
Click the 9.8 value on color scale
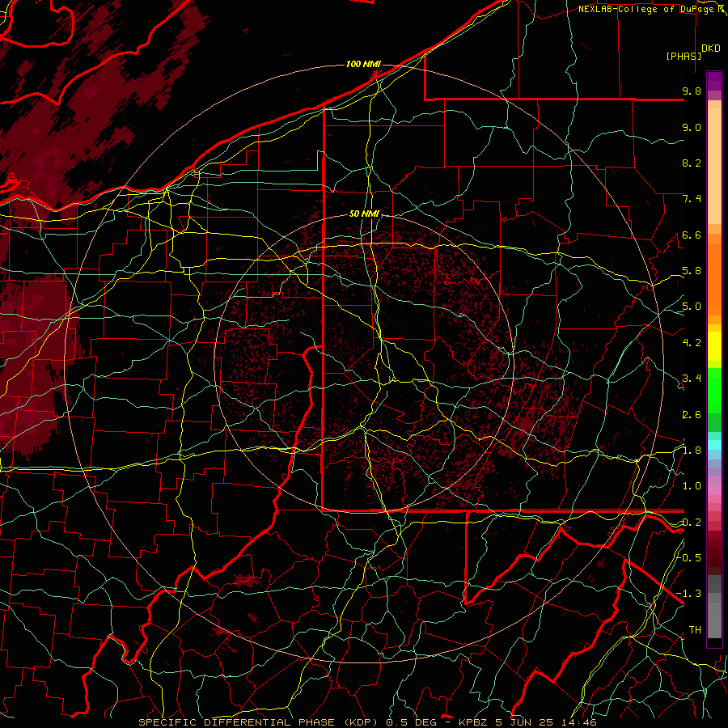(692, 91)
